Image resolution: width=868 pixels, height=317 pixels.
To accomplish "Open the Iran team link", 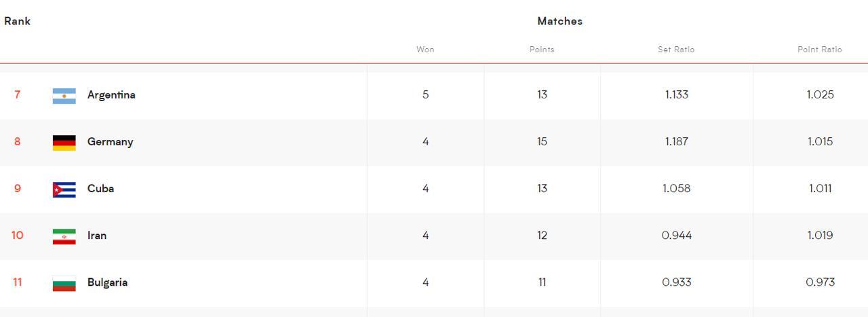I will [x=97, y=236].
